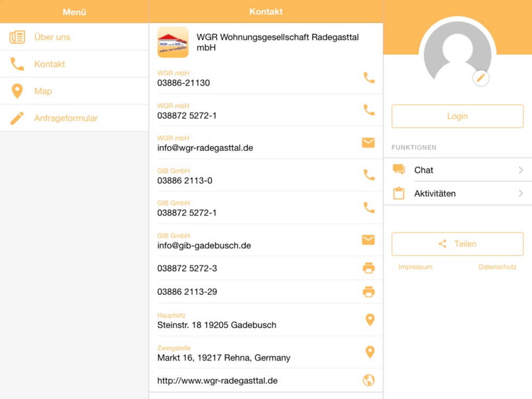Click the address Markt 16, 19217 Rehna, Germany
Screen dimensions: 532x399
224,358
